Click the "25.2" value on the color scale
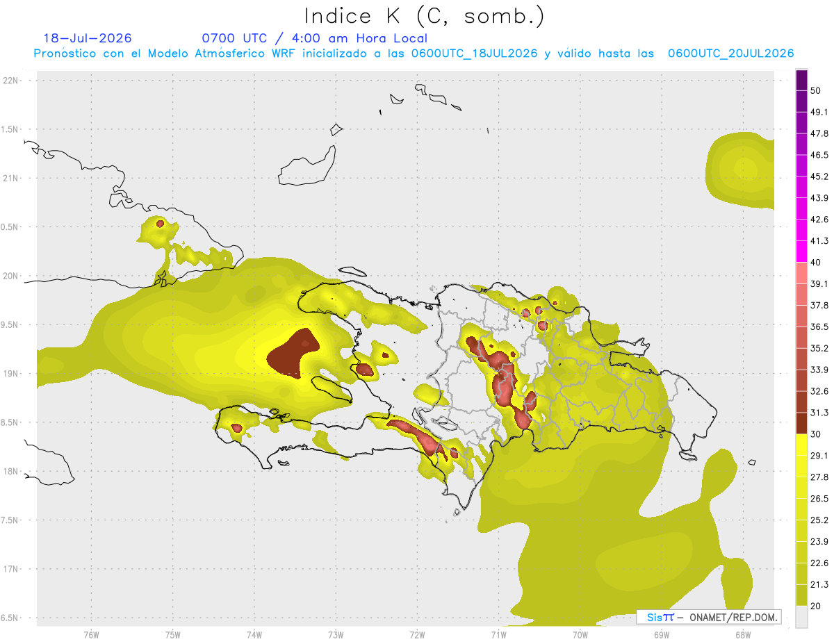834x644 pixels. [819, 520]
